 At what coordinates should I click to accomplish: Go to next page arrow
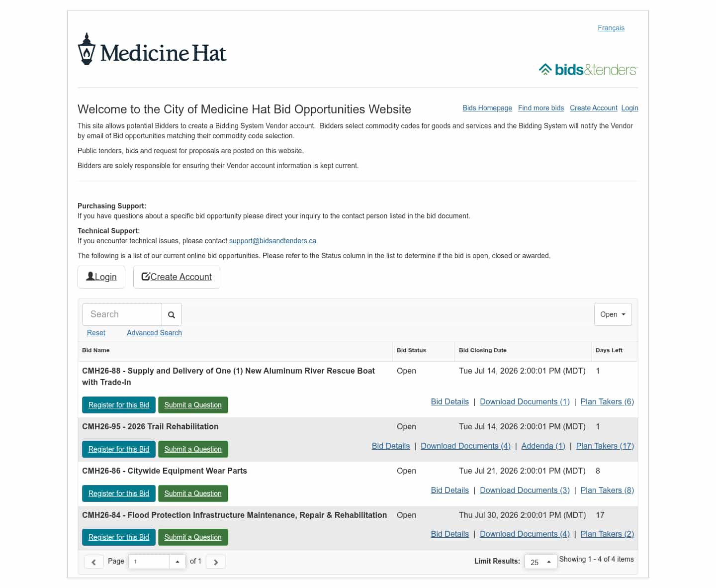[x=216, y=562]
